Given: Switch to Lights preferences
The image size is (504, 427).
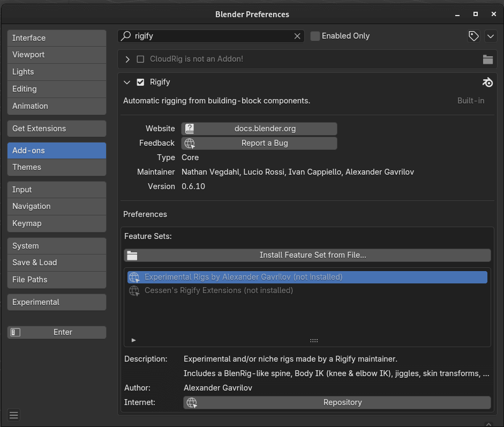Looking at the screenshot, I should [x=57, y=72].
